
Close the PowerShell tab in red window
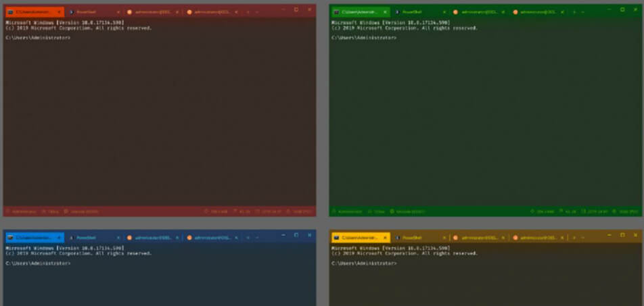pos(118,12)
